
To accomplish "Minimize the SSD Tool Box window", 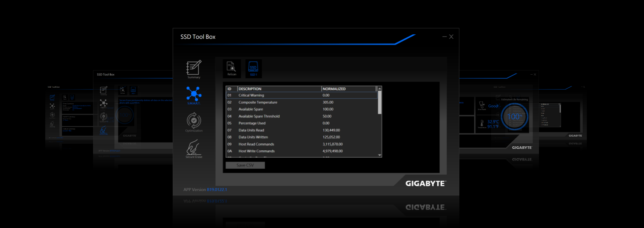I will (x=444, y=37).
